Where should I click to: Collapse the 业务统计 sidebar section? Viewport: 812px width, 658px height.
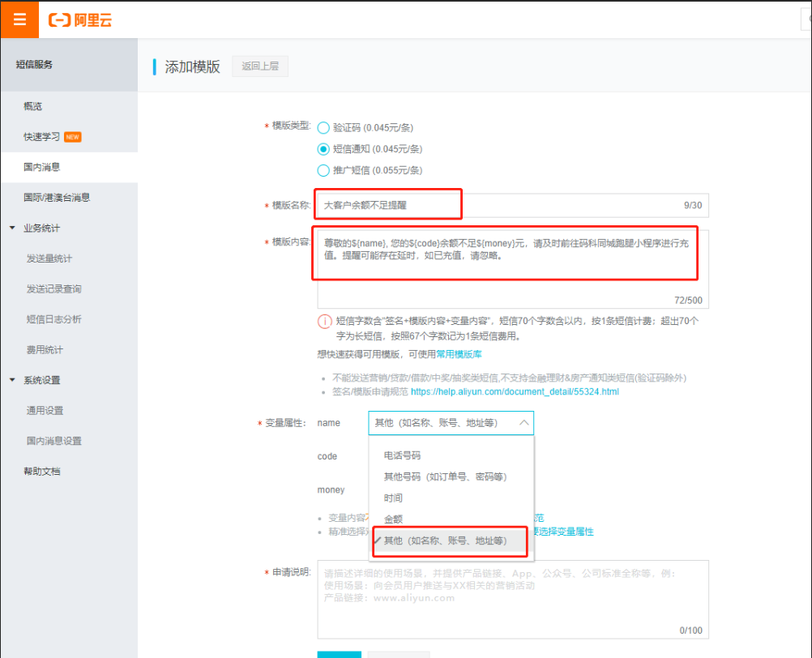coord(13,228)
